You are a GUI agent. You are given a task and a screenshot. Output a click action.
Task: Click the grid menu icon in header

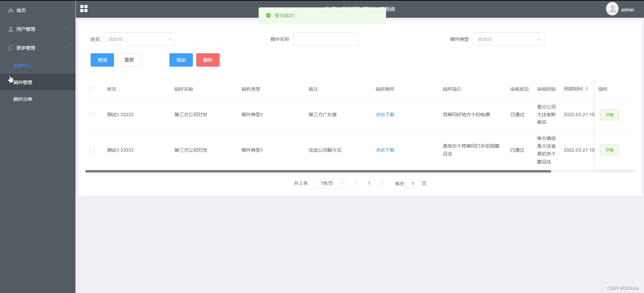click(x=84, y=9)
